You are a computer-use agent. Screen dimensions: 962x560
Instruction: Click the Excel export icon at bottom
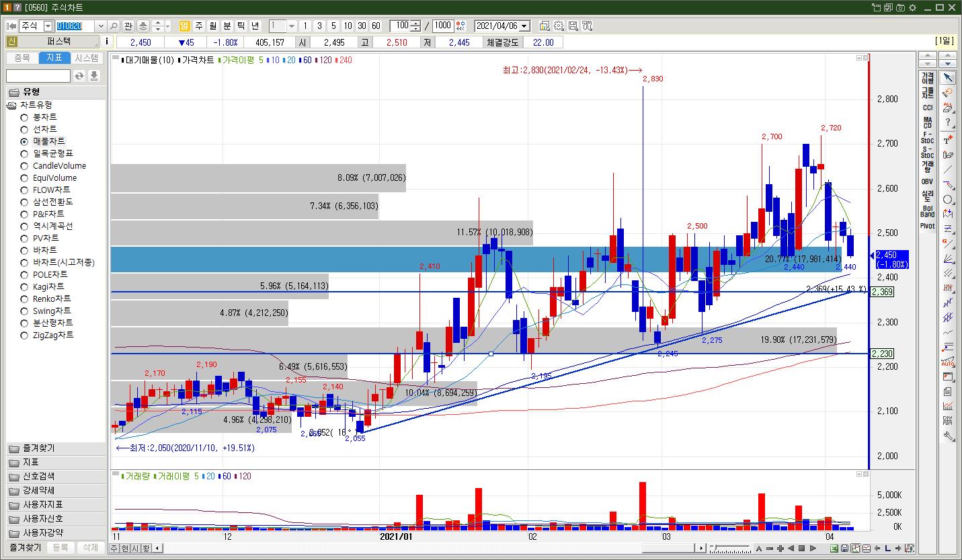[x=834, y=549]
